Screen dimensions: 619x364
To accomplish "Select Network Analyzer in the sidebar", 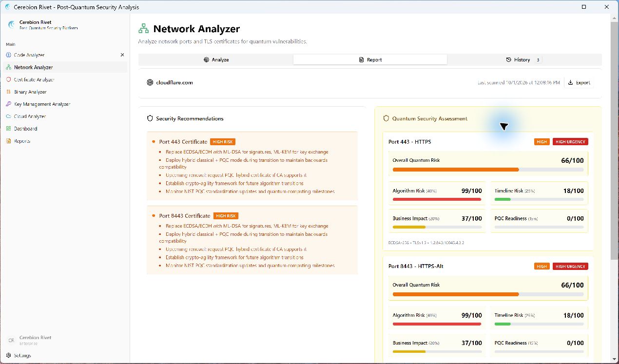I will 65,67.
